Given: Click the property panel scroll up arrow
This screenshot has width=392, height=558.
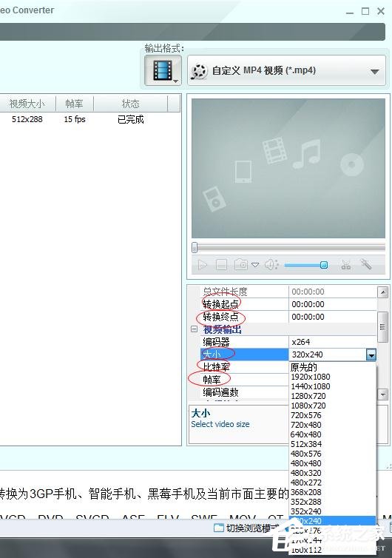Looking at the screenshot, I should click(x=382, y=292).
